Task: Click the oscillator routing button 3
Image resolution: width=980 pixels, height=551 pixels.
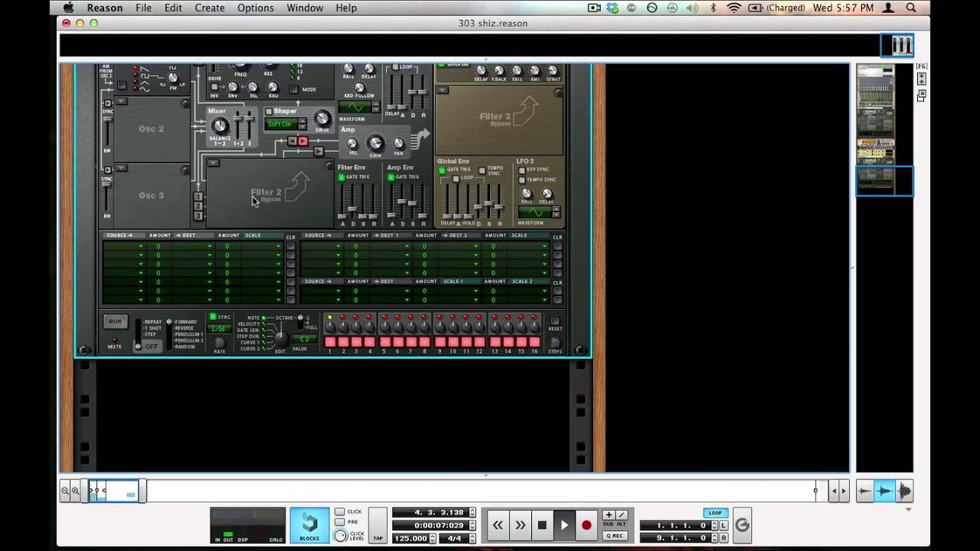Action: coord(198,216)
